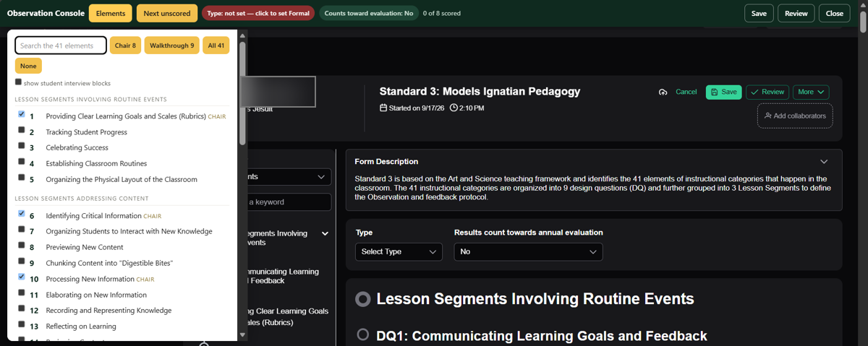Open the More dropdown menu
Viewport: 868px width, 346px height.
tap(811, 92)
